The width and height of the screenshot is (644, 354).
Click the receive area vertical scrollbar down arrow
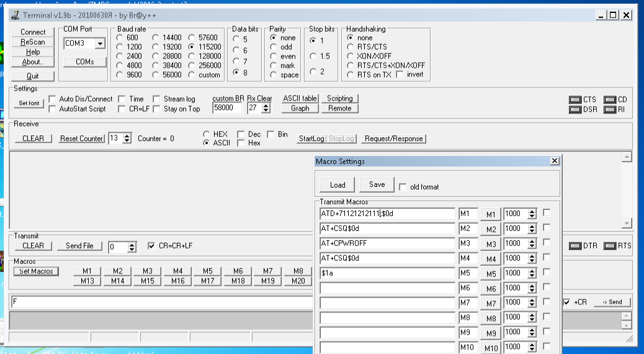[627, 224]
